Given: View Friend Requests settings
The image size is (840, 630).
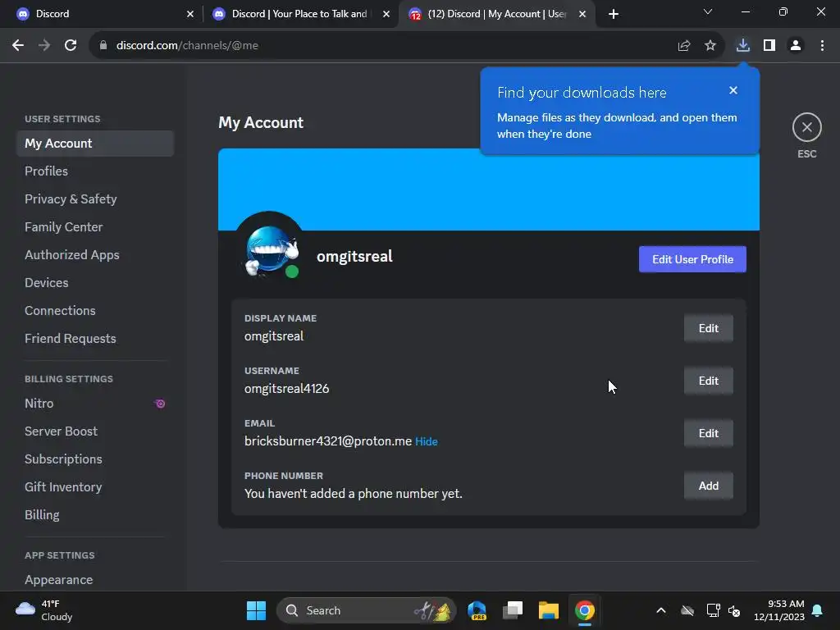Looking at the screenshot, I should [95, 339].
